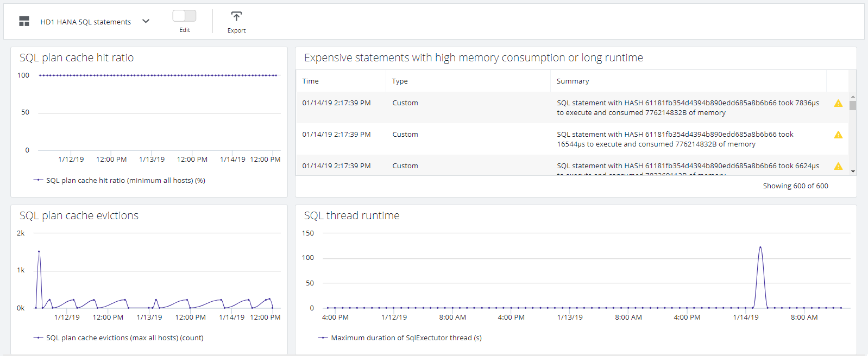Click warning icon for the 7836µs statement row
The image size is (868, 356).
pyautogui.click(x=838, y=103)
